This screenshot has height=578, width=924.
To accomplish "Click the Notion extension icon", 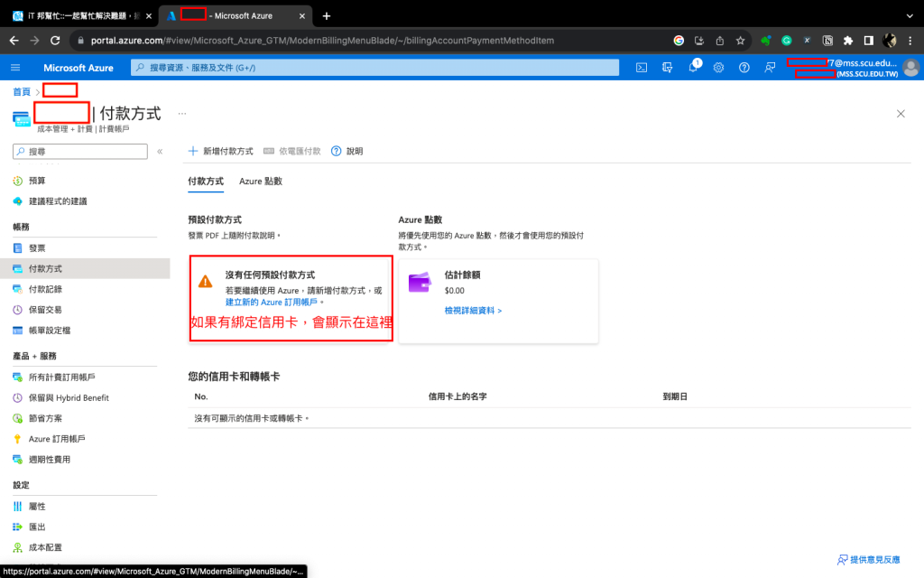I will coord(827,41).
